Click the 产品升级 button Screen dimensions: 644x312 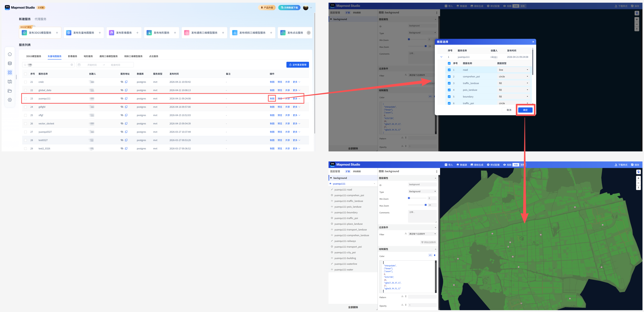pos(267,8)
